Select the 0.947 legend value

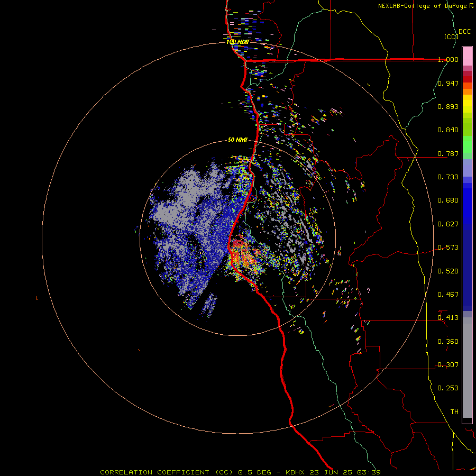click(448, 83)
